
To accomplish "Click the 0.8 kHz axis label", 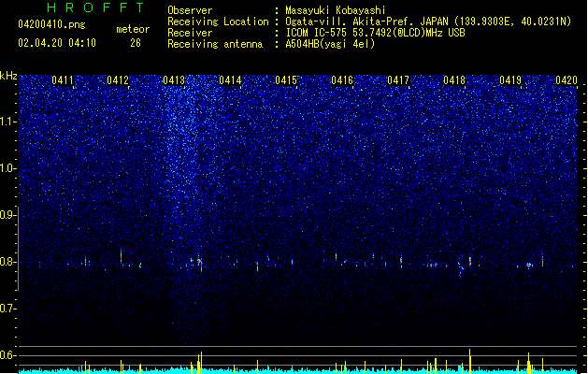I will (8, 262).
